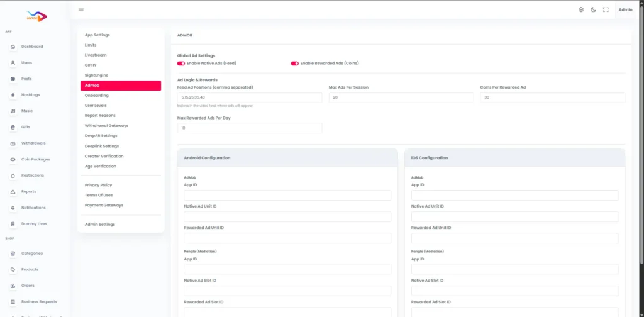Image resolution: width=644 pixels, height=317 pixels.
Task: Click Android Rewarded Ad Unit ID field
Action: (287, 238)
